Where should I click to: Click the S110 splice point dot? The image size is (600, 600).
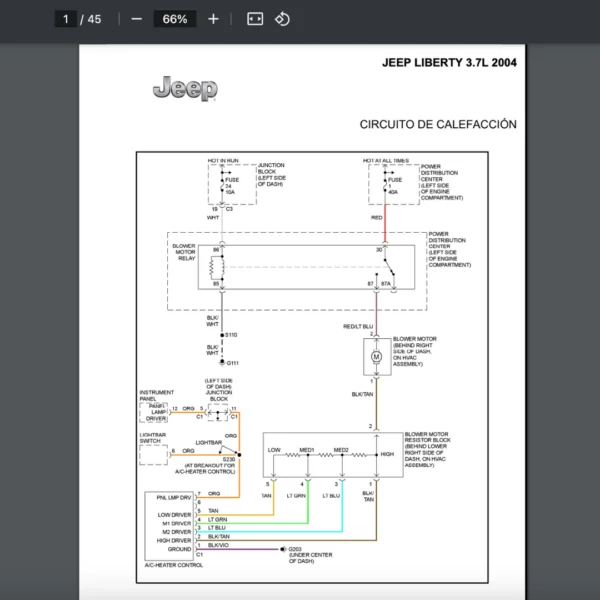click(x=222, y=335)
